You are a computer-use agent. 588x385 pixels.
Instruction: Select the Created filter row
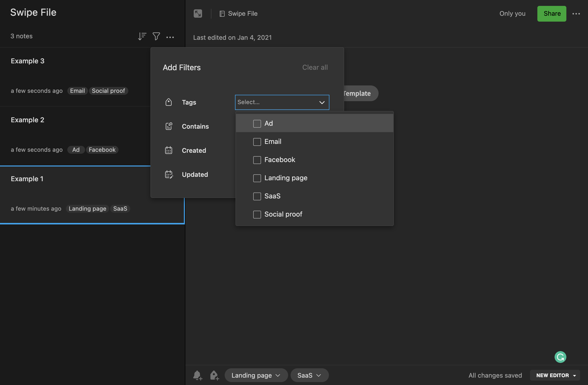tap(194, 150)
